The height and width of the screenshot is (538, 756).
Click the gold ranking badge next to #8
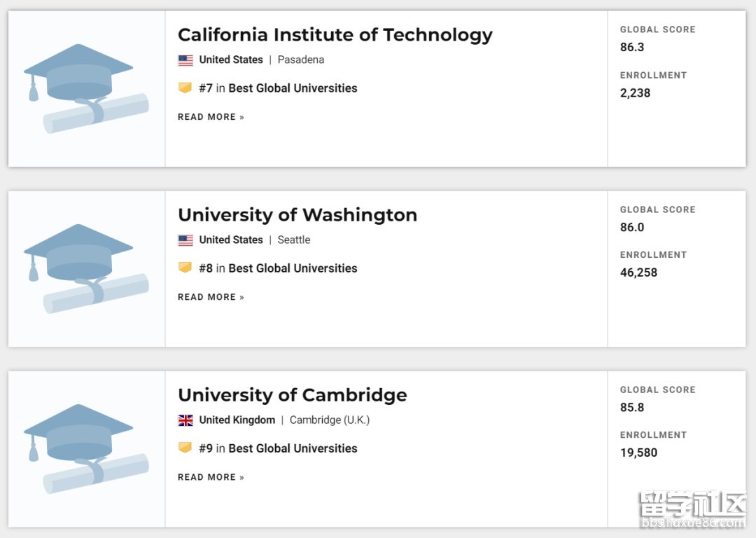coord(185,268)
